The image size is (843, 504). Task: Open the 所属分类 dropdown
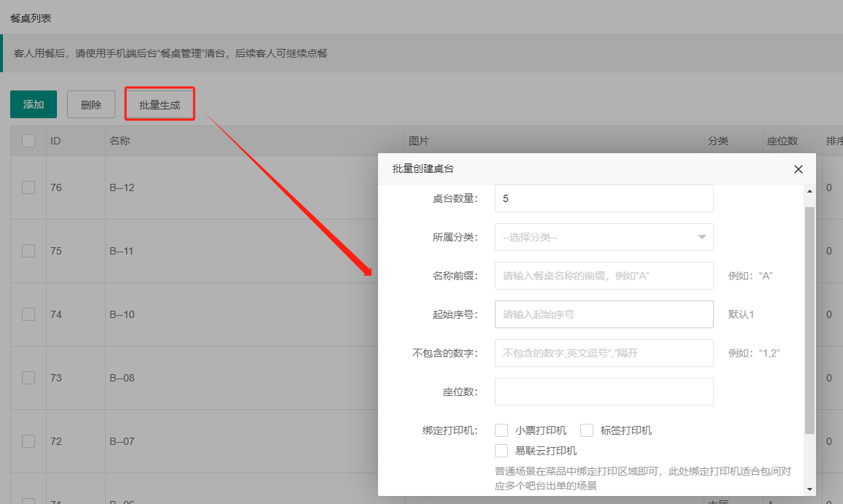tap(604, 237)
